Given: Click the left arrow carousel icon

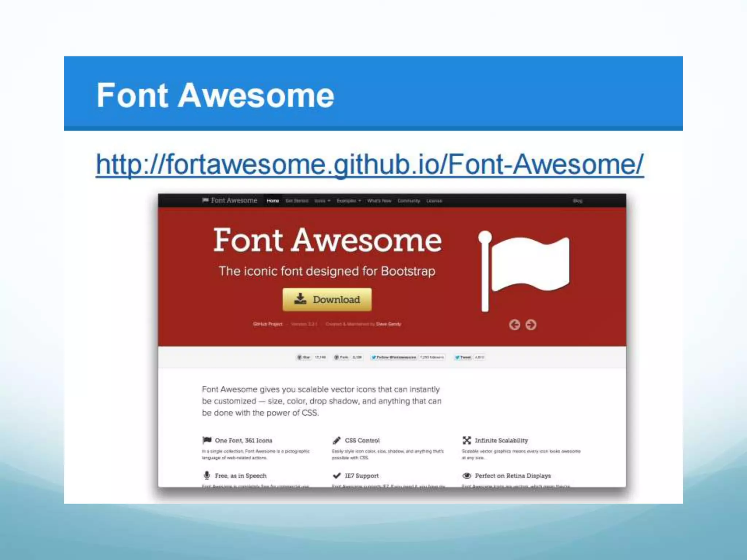Looking at the screenshot, I should (x=515, y=324).
